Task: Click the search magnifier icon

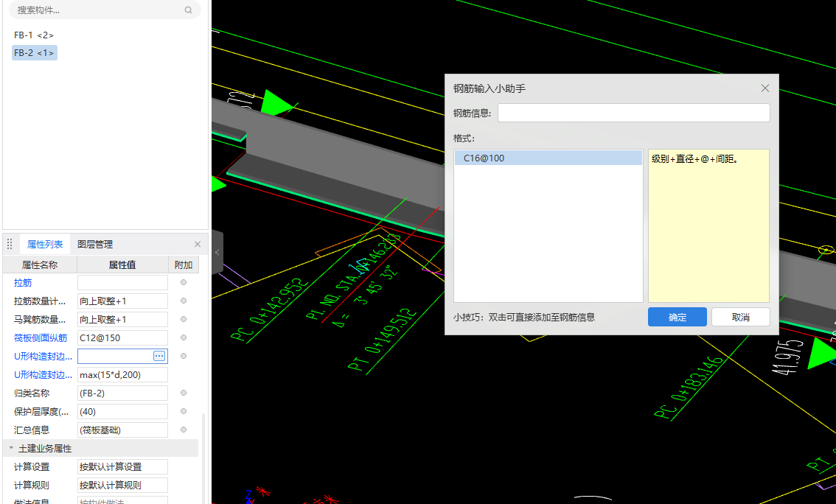Action: 188,10
